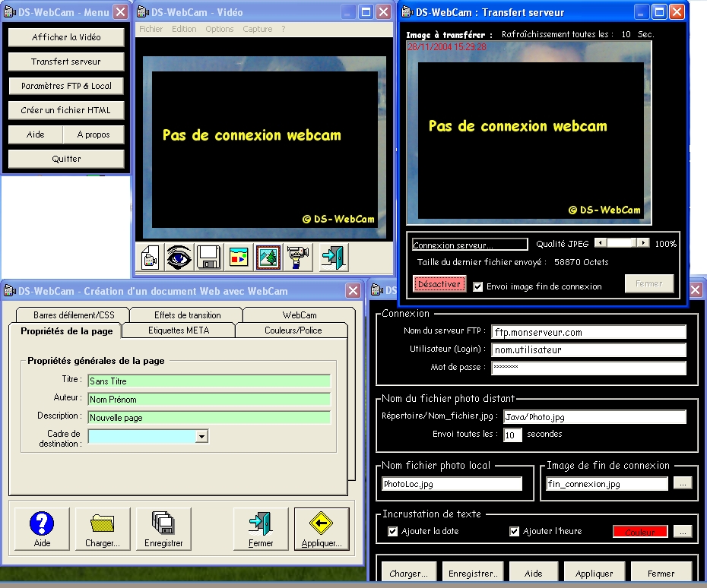Click Aide in the FTP settings window
Image resolution: width=707 pixels, height=588 pixels.
click(534, 573)
